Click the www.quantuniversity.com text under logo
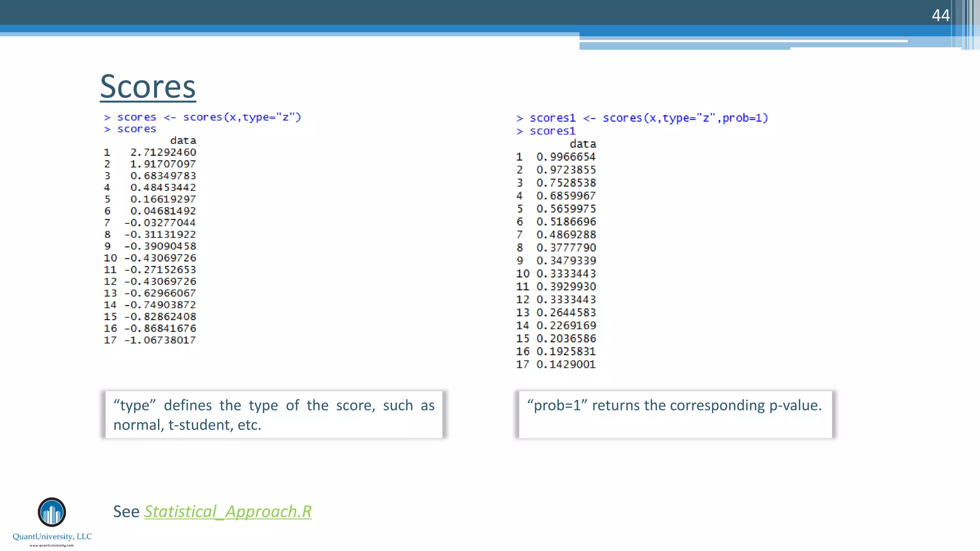980x551 pixels. (x=52, y=545)
